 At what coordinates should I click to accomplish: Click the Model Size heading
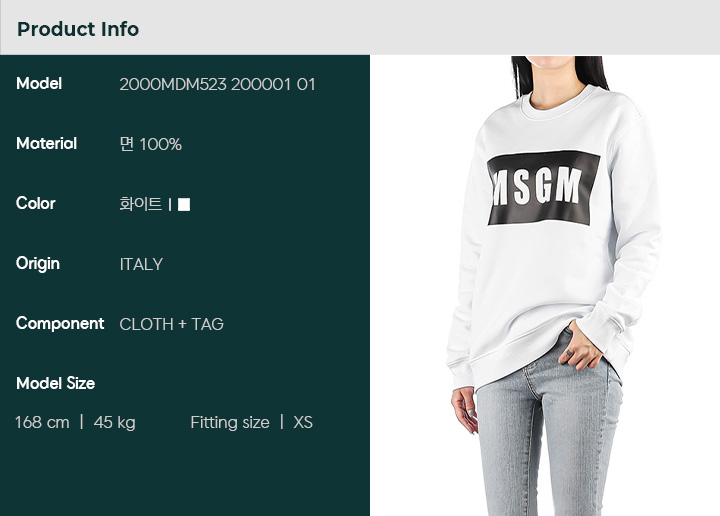point(56,383)
